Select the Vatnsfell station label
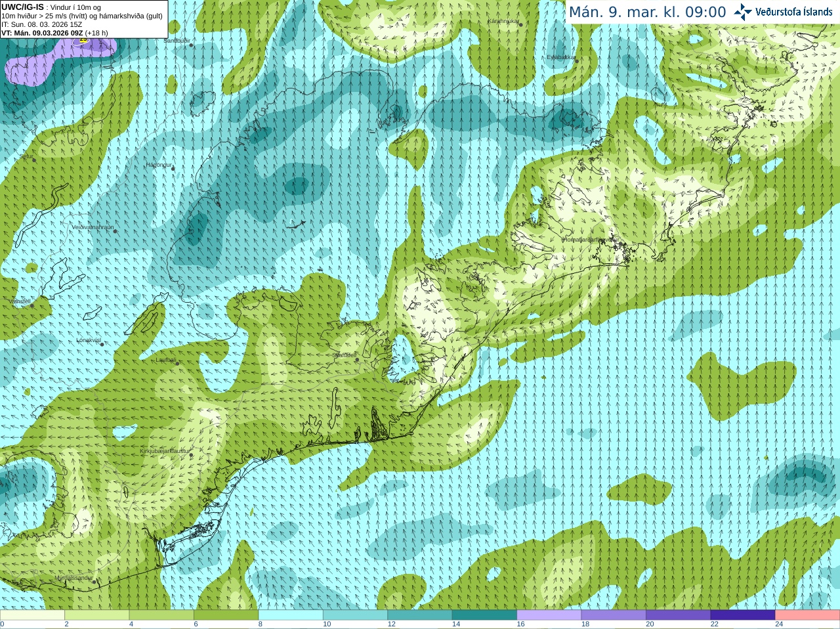The image size is (840, 629). pos(20,301)
